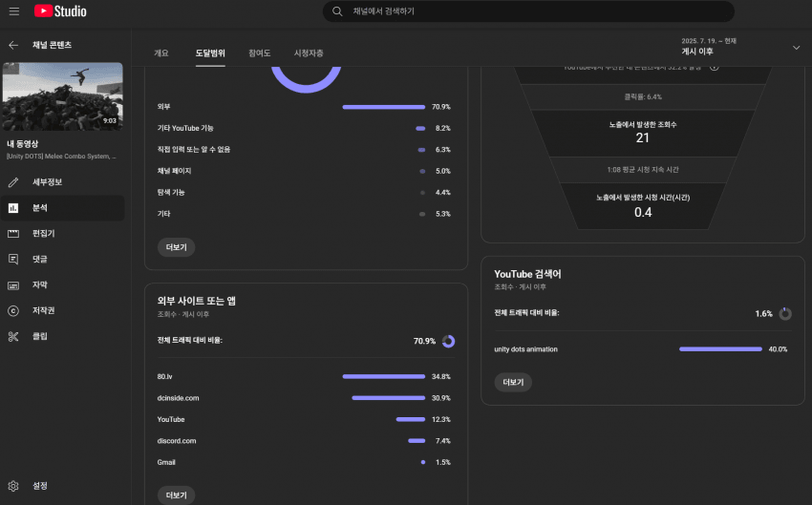Click the scissors icon for 클립
Image resolution: width=812 pixels, height=505 pixels.
point(13,336)
